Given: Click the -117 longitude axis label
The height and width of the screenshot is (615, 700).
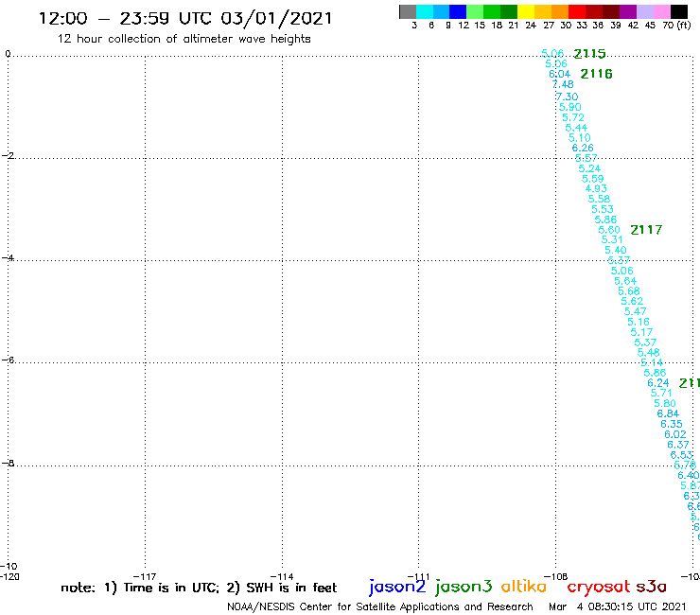Looking at the screenshot, I should coord(145,576).
